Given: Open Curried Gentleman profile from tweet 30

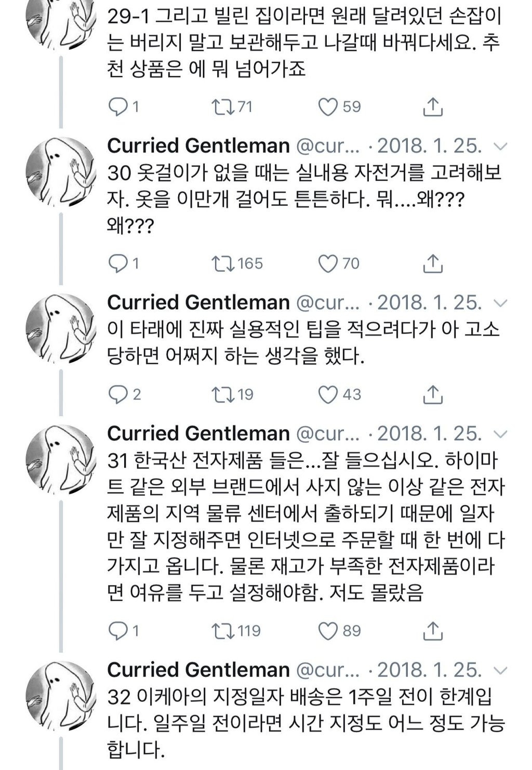Looking at the screenshot, I should coord(198,146).
